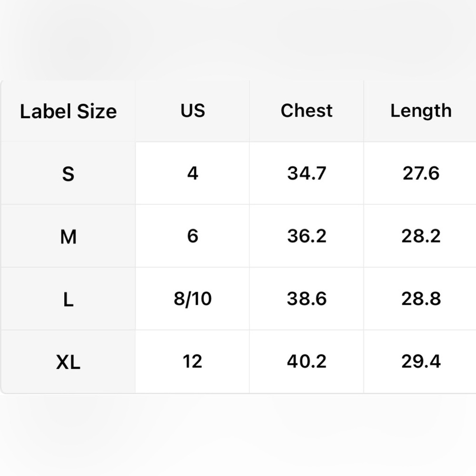Viewport: 476px width, 476px height.
Task: Select length value 29.4
Action: pos(420,362)
